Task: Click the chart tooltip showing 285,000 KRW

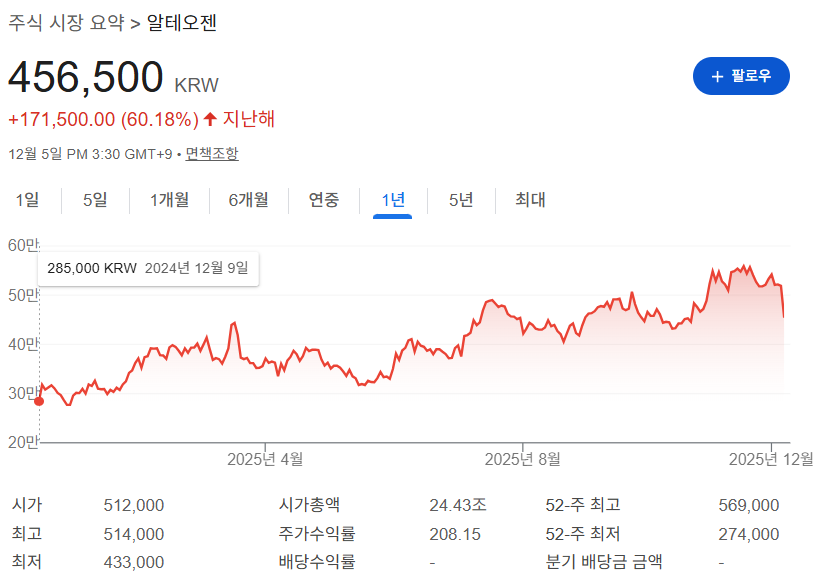Action: (148, 268)
